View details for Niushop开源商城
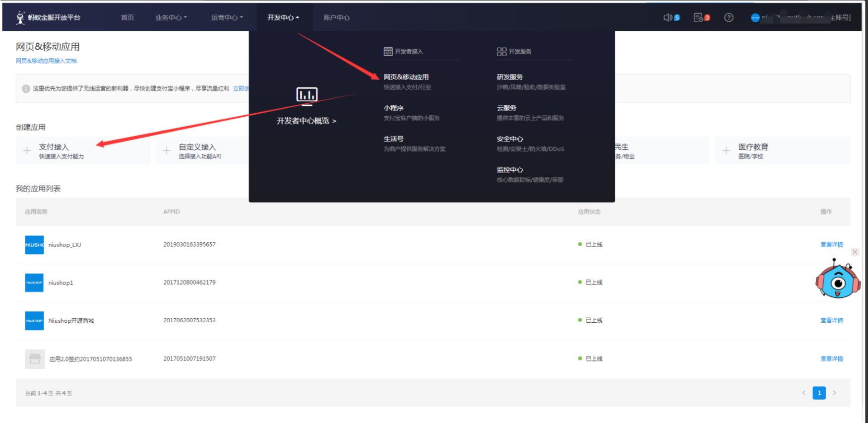Image resolution: width=868 pixels, height=423 pixels. tap(832, 321)
